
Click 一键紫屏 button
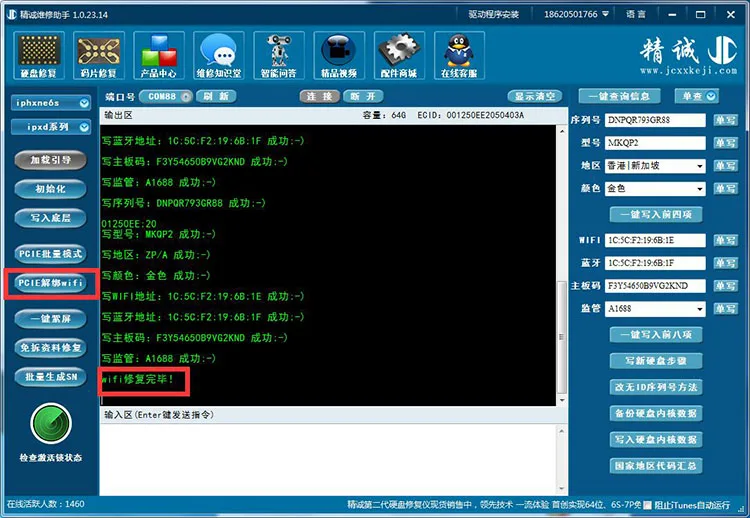51,319
